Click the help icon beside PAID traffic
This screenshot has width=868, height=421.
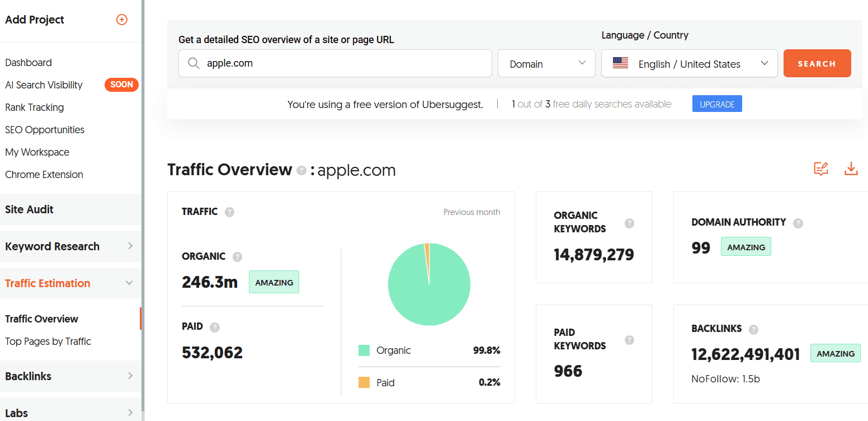point(215,328)
